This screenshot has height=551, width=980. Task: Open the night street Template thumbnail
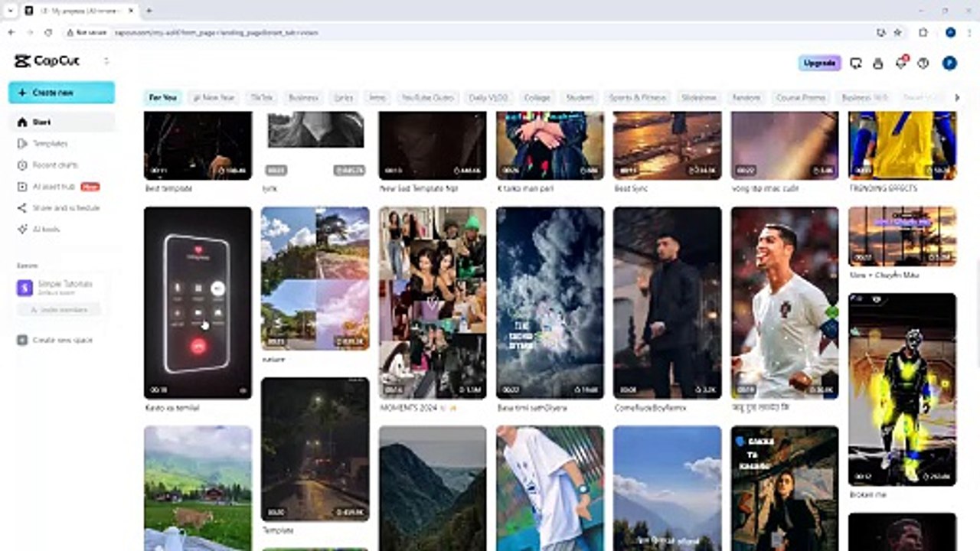tap(315, 449)
